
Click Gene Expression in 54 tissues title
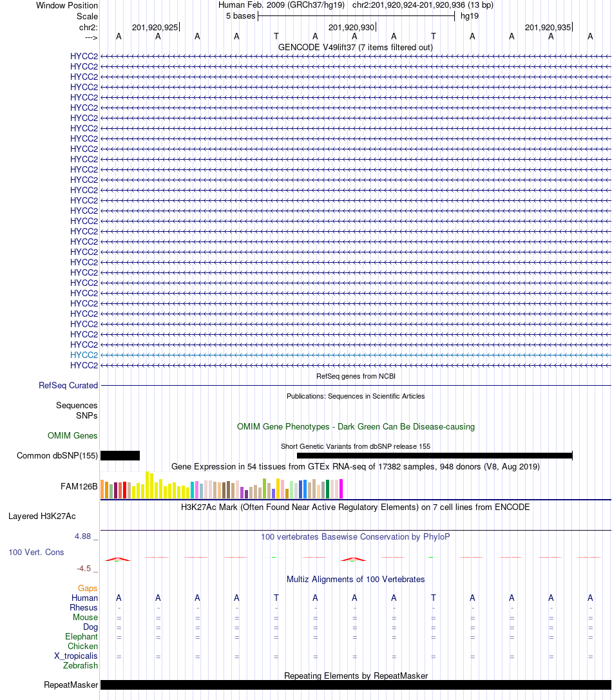click(356, 466)
